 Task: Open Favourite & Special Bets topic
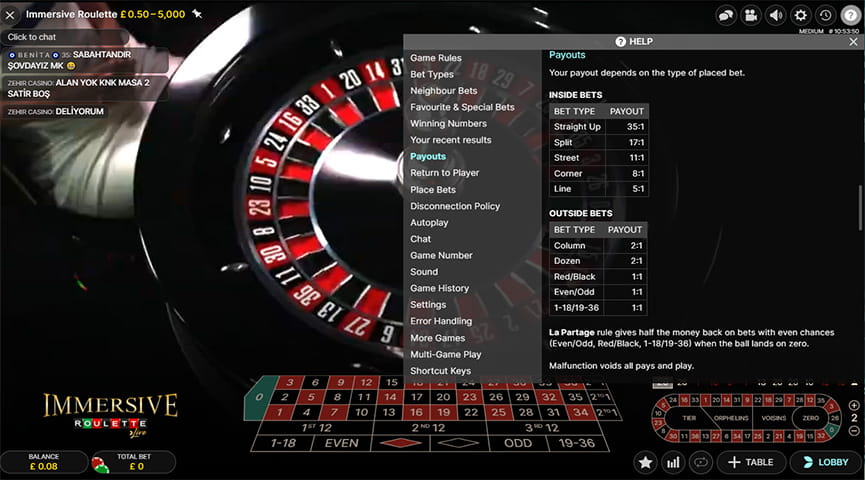click(x=462, y=107)
